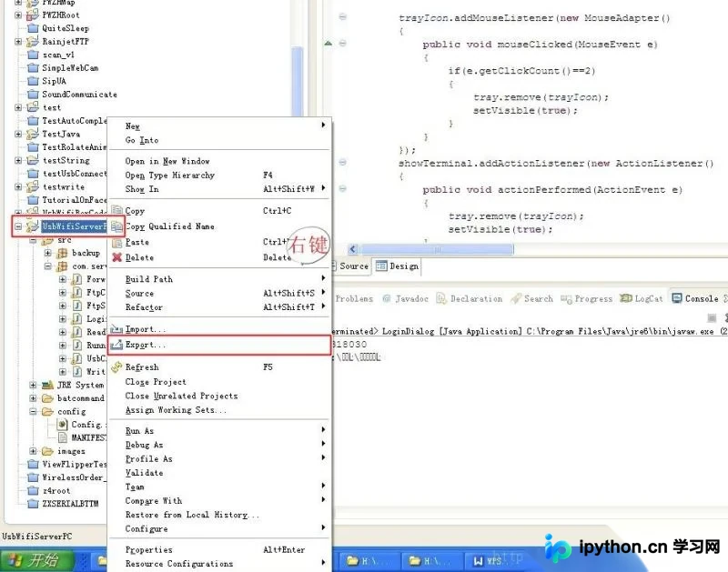Open Refactor submenu entry

219,307
